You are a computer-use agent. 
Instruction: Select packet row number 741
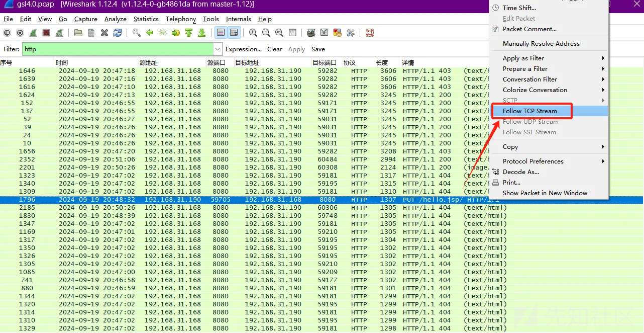tap(321, 280)
